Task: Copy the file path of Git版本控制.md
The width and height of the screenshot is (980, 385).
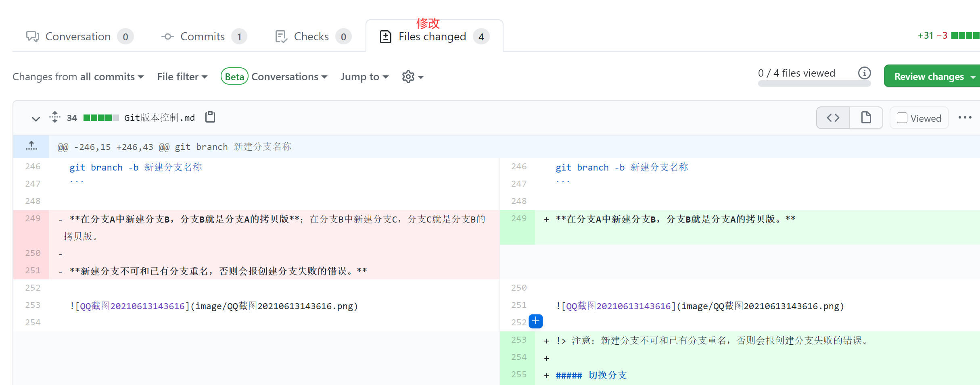Action: click(210, 117)
